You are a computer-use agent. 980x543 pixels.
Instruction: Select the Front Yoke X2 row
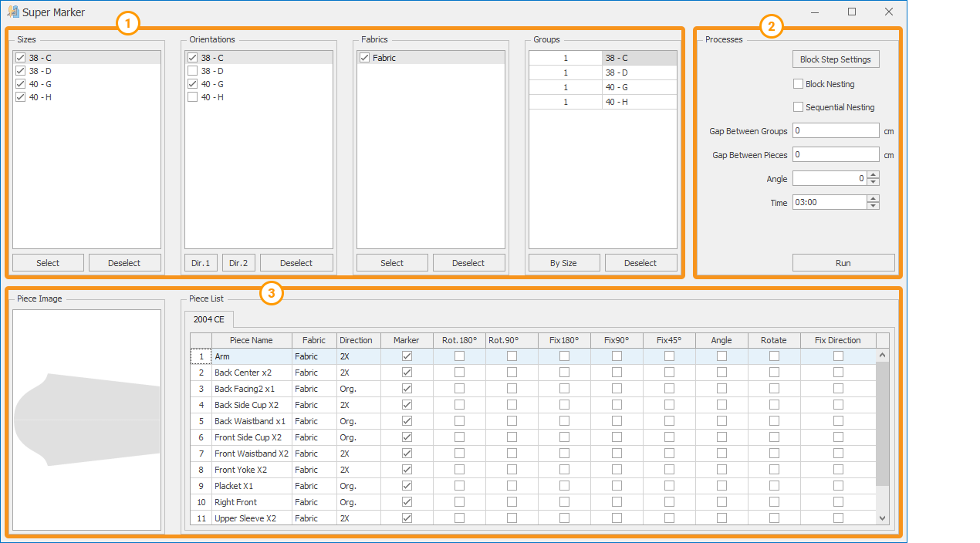click(241, 470)
